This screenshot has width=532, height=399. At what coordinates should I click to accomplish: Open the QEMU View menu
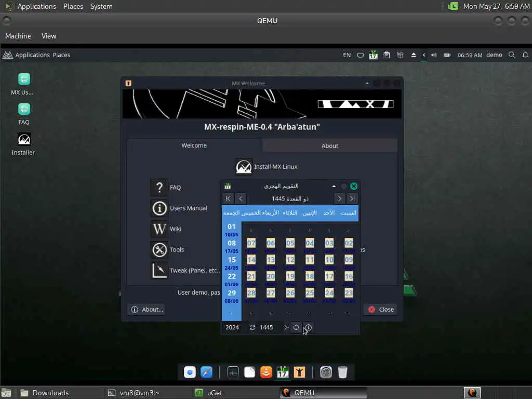point(49,36)
